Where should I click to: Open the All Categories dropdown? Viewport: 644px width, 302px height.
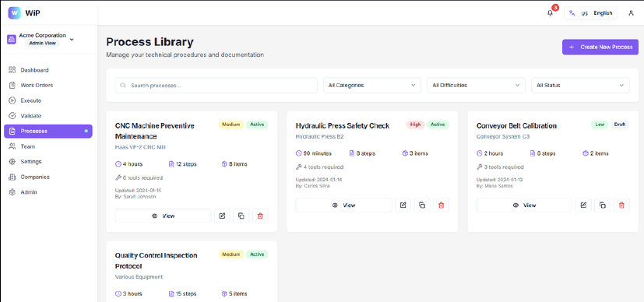click(372, 86)
